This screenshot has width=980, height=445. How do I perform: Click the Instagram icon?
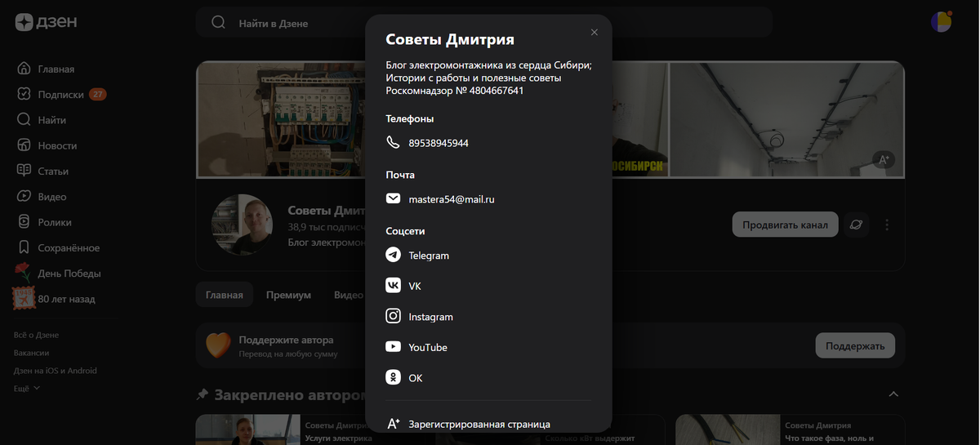[x=393, y=316]
